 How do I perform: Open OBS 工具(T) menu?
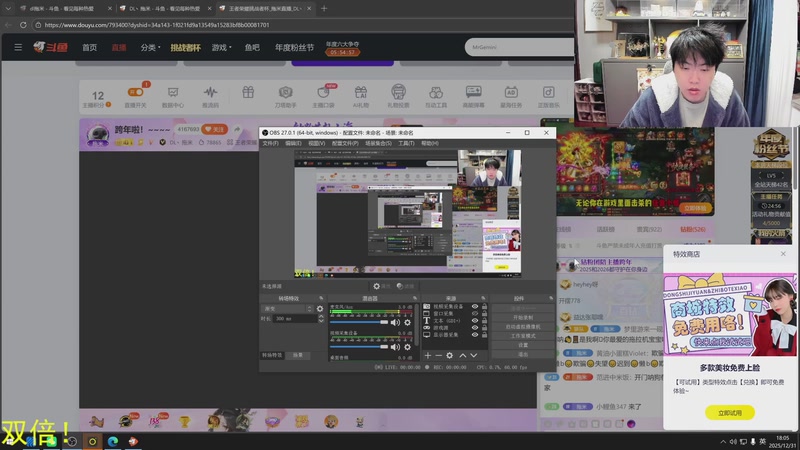[x=406, y=143]
